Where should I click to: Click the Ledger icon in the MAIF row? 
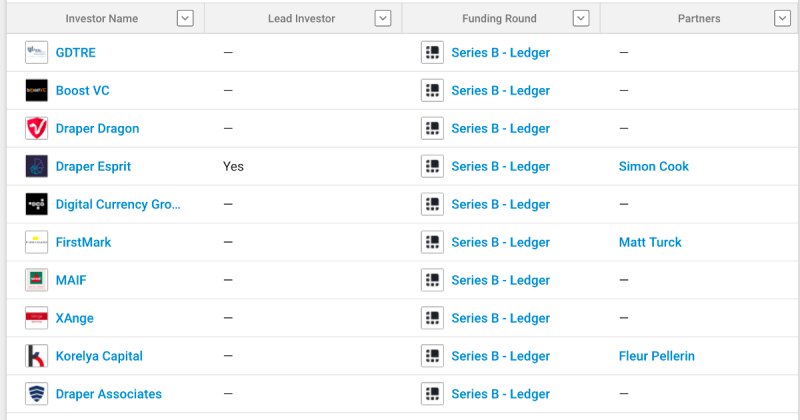[432, 280]
